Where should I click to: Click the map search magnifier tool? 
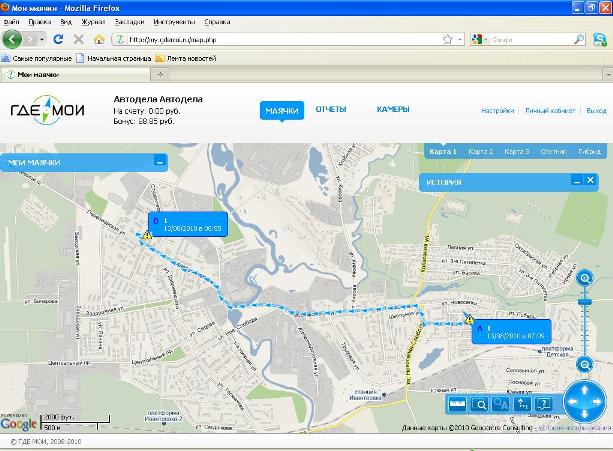pyautogui.click(x=479, y=404)
